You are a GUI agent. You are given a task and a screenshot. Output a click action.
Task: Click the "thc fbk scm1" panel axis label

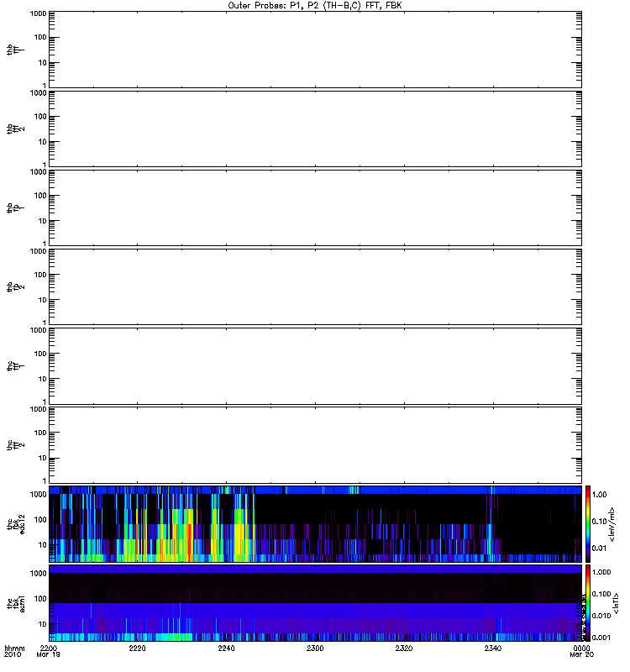coord(16,603)
